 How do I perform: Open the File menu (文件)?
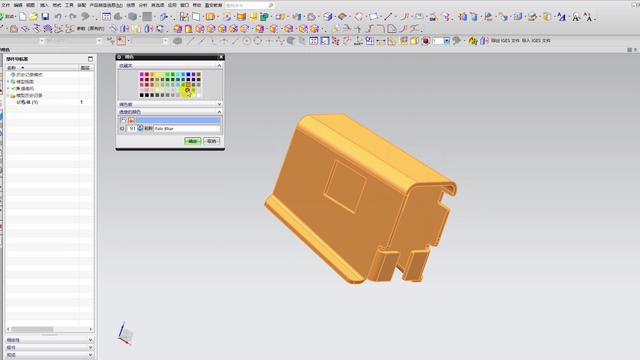[6, 5]
